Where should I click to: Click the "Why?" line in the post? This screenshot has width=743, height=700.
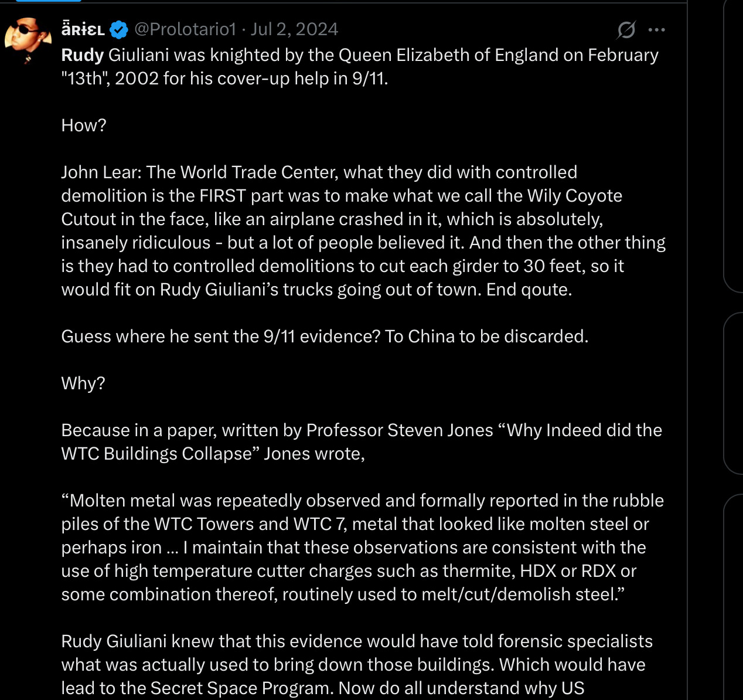click(83, 383)
